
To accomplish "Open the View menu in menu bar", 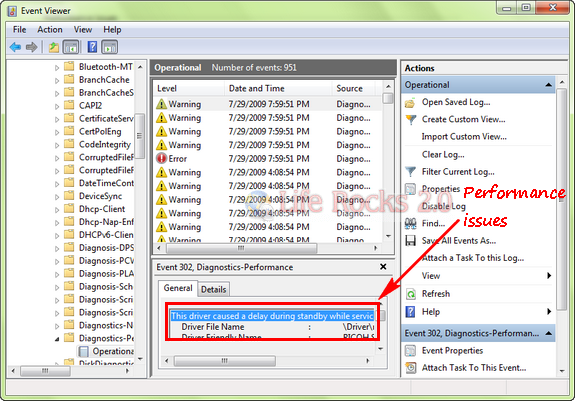I will point(83,30).
